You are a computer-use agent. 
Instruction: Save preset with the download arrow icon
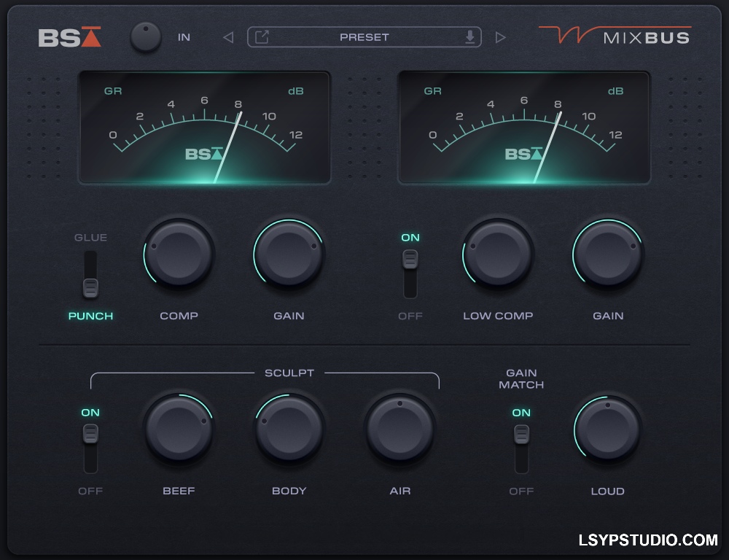pos(470,36)
